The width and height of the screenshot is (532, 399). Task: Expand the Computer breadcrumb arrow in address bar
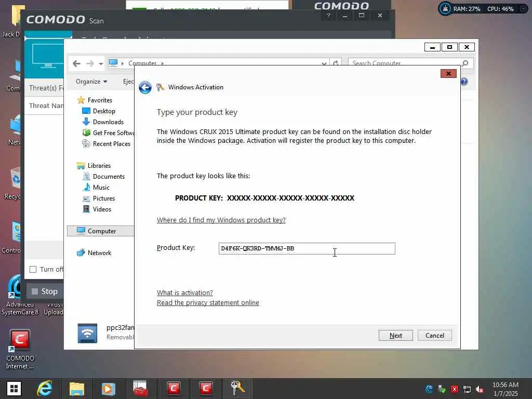point(163,63)
